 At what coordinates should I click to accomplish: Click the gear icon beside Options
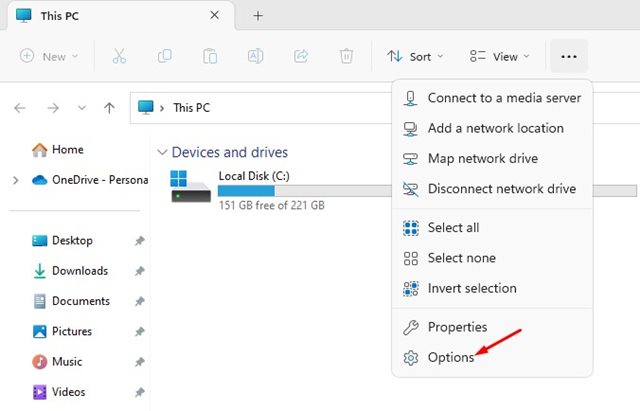click(411, 358)
